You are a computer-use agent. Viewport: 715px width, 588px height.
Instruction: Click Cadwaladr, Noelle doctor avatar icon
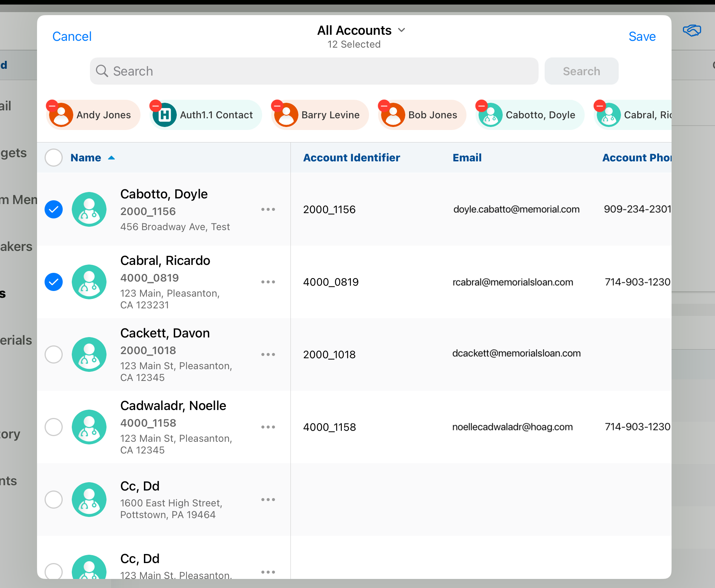pos(89,427)
